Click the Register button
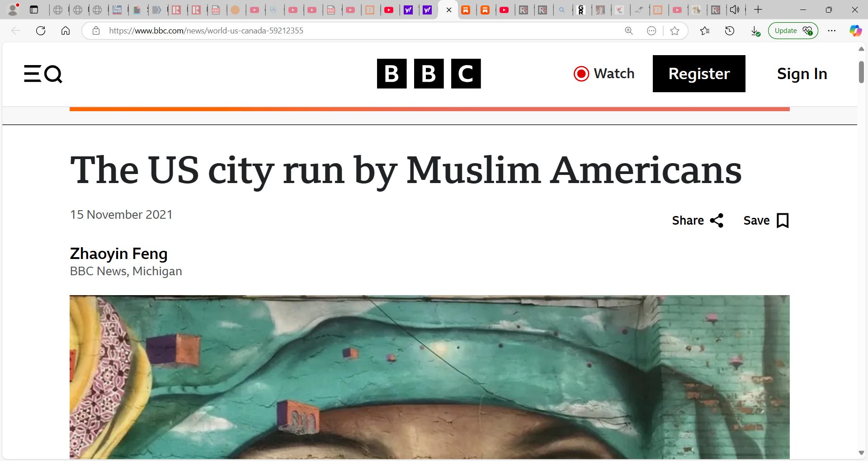This screenshot has width=868, height=461. 699,74
